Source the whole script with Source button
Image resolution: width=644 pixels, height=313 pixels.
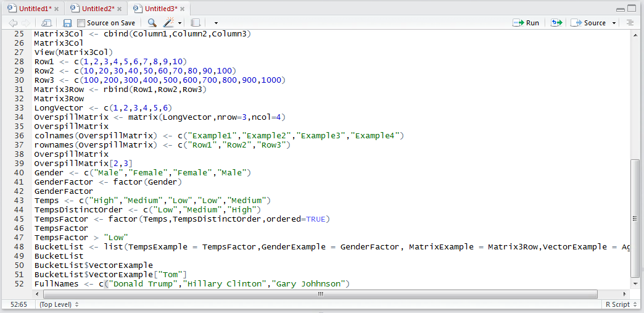click(588, 23)
